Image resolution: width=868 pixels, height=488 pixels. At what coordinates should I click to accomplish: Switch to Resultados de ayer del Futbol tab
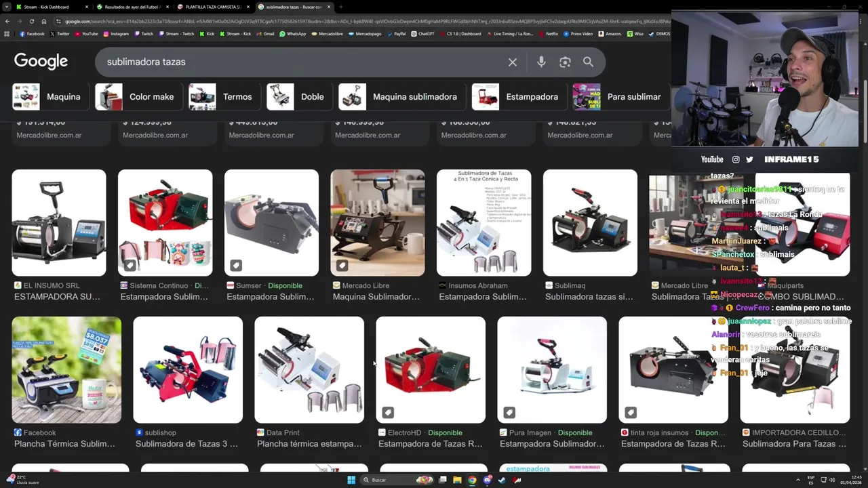click(132, 7)
